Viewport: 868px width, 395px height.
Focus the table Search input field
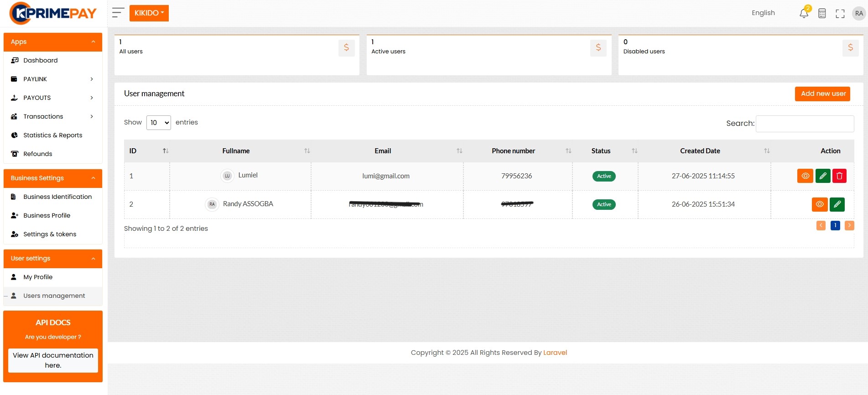tap(805, 124)
